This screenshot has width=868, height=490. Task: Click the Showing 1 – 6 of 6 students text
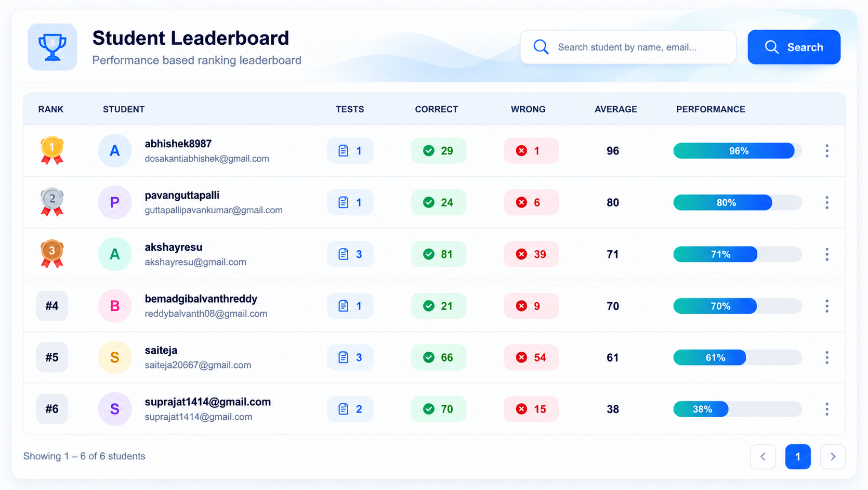84,456
